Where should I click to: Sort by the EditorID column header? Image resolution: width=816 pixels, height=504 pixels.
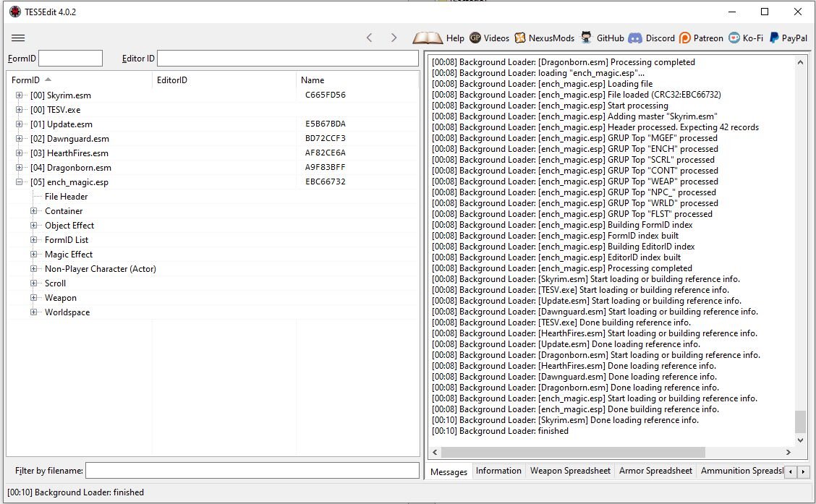coord(224,80)
